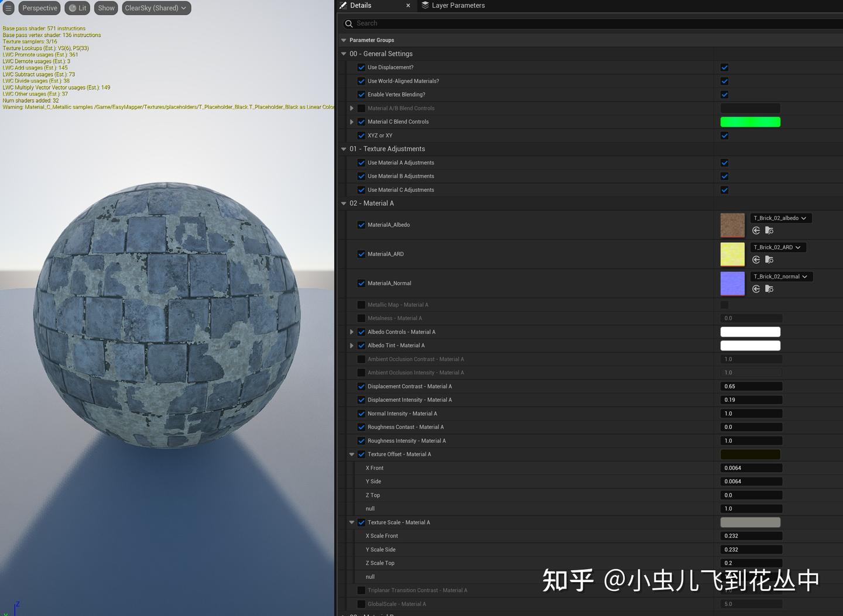Open the Lit viewport shading dropdown
Screen dimensions: 843x616
(x=77, y=8)
